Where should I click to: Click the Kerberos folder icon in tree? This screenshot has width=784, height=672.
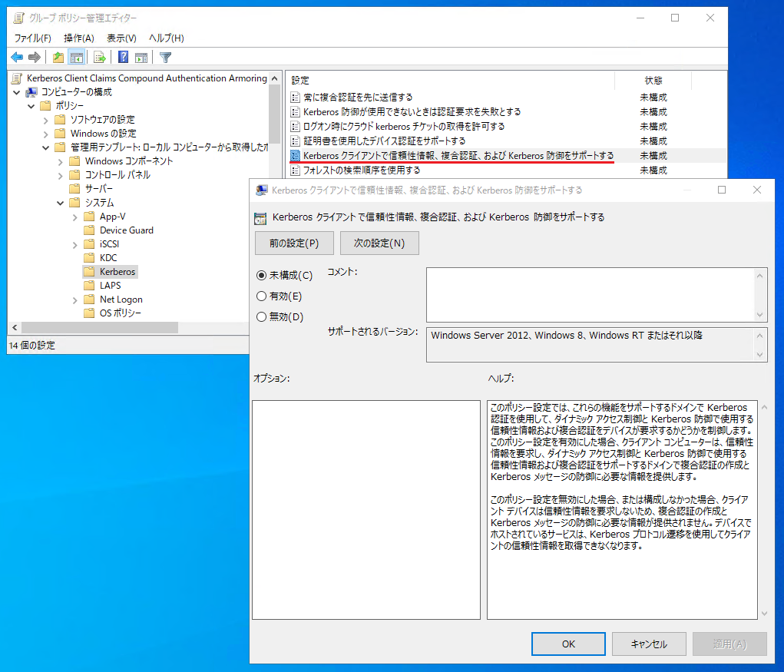[x=89, y=272]
